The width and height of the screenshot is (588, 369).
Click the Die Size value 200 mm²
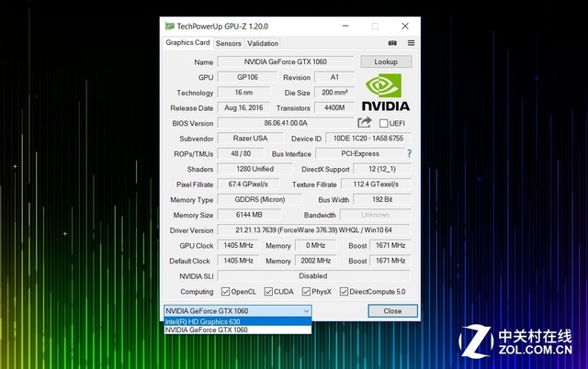point(334,93)
